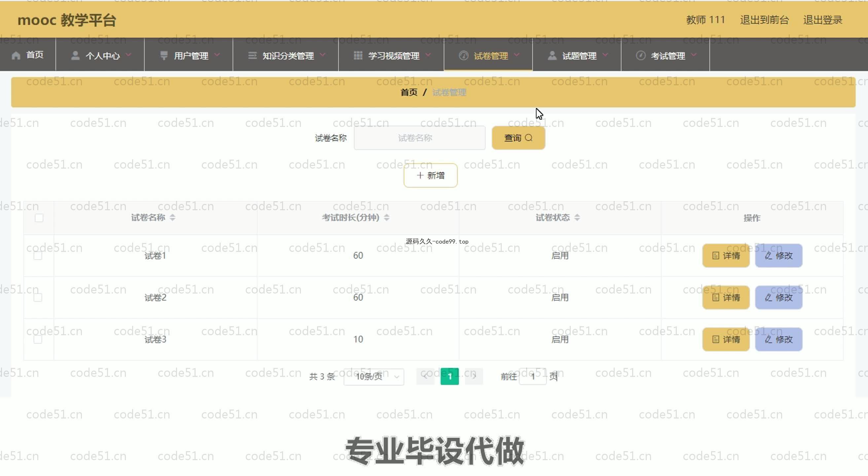Click 启用 status in 试卷1 row
Viewport: 868px width, 476px height.
(x=560, y=256)
